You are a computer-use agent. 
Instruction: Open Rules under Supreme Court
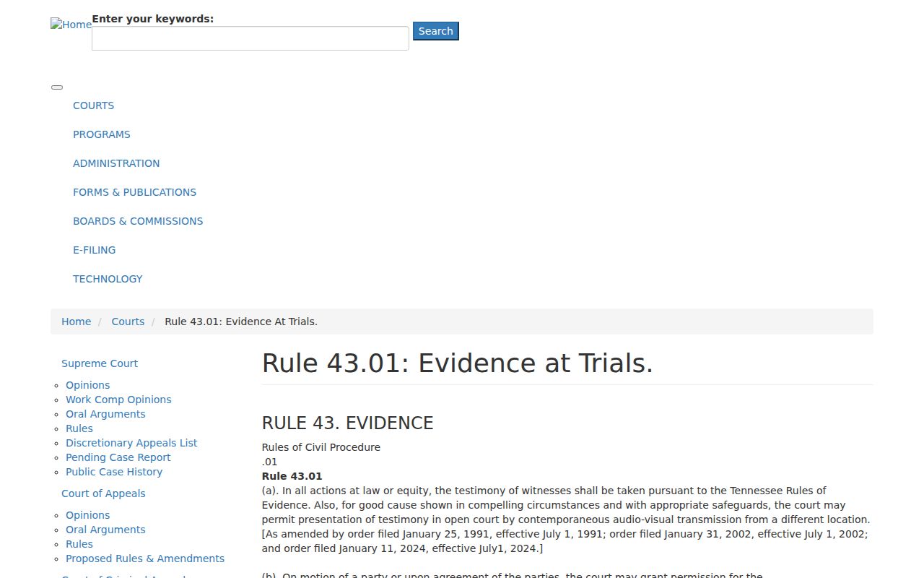(79, 428)
